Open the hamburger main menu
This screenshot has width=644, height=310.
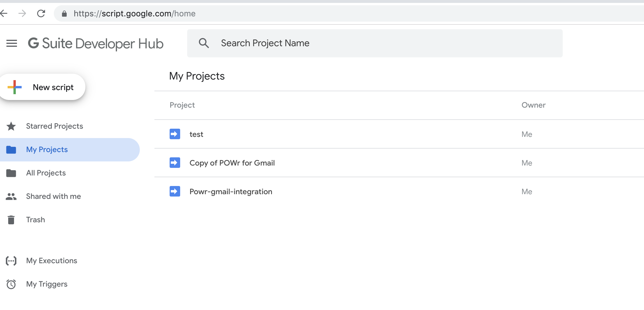coord(12,43)
